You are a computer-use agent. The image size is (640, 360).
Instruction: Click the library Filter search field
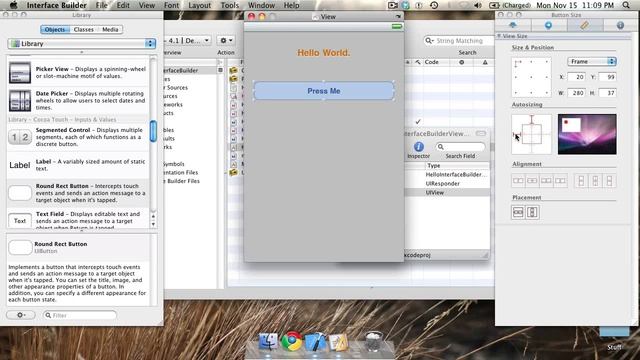[x=80, y=315]
